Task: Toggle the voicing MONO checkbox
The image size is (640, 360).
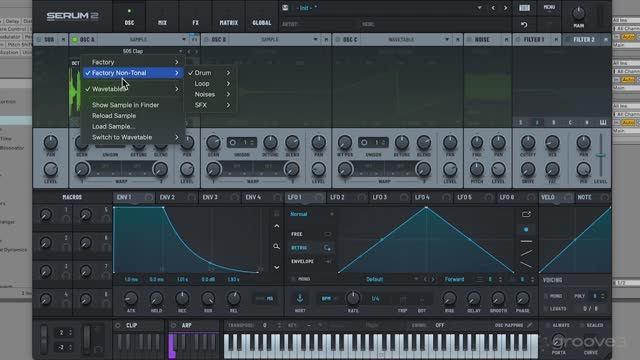Action: pyautogui.click(x=546, y=296)
